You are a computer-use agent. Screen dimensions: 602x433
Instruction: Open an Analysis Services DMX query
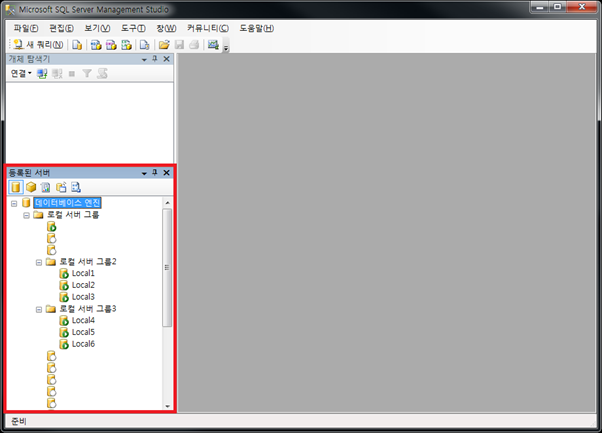click(111, 45)
